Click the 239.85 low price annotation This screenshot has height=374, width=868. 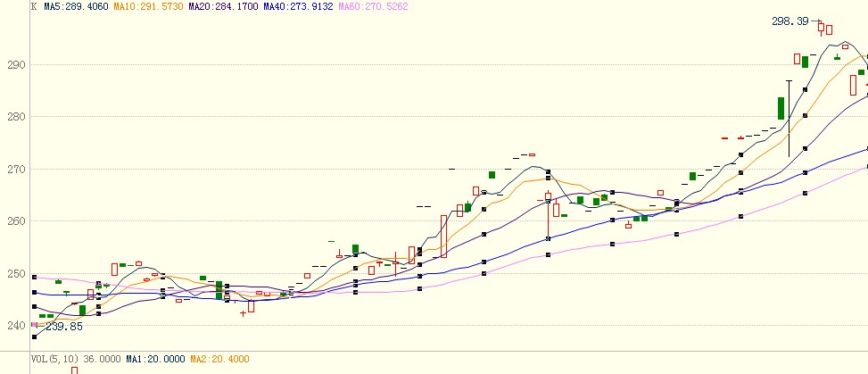coord(64,327)
